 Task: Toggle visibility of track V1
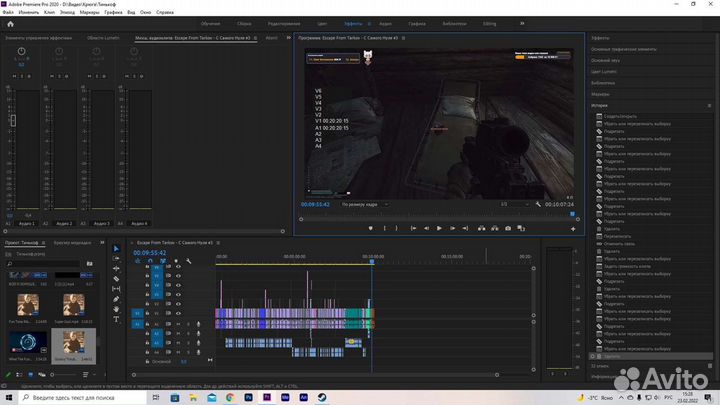tap(178, 313)
